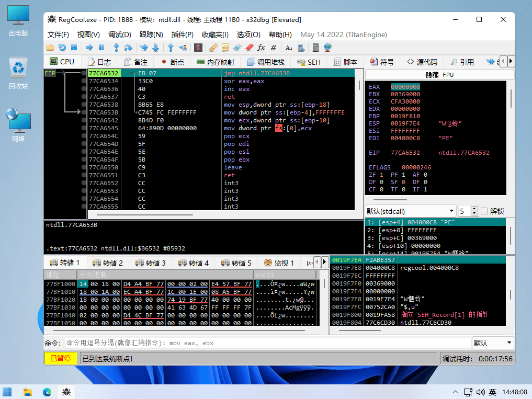
Task: Run to user code icon
Action: [183, 48]
